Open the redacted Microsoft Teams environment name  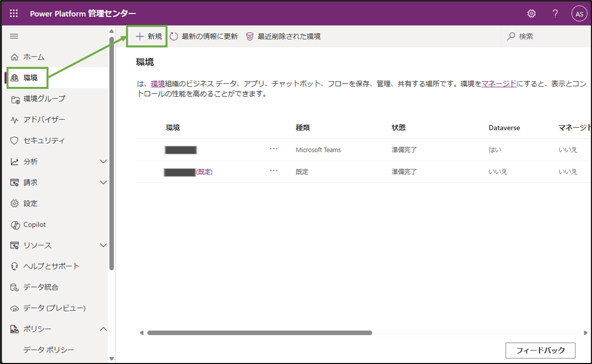(180, 150)
